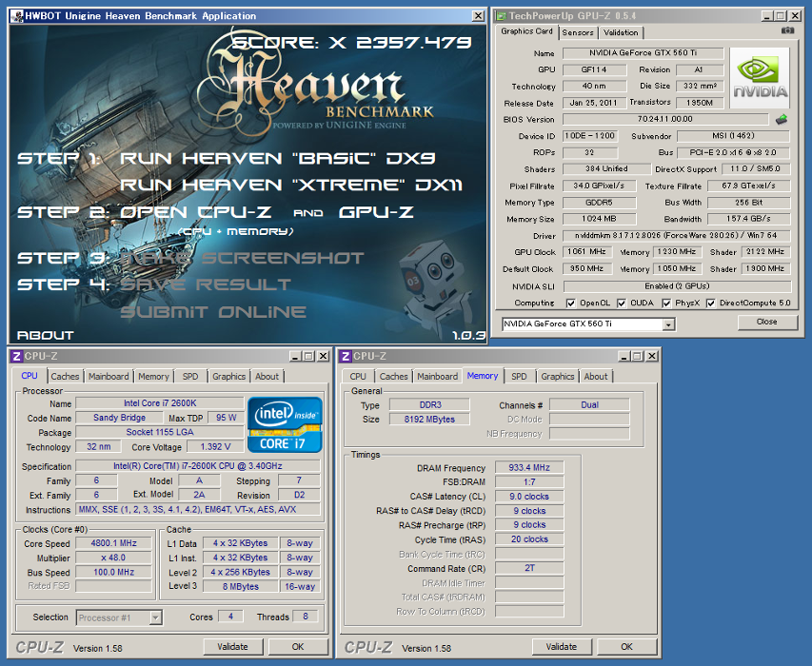Click the GPU-Z title bar icon
Viewport: 812px width, 666px height.
point(501,16)
